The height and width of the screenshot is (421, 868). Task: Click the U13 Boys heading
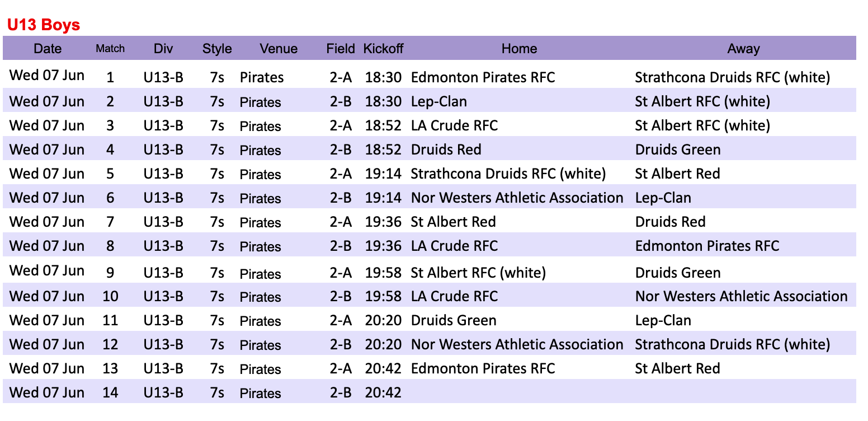point(44,25)
